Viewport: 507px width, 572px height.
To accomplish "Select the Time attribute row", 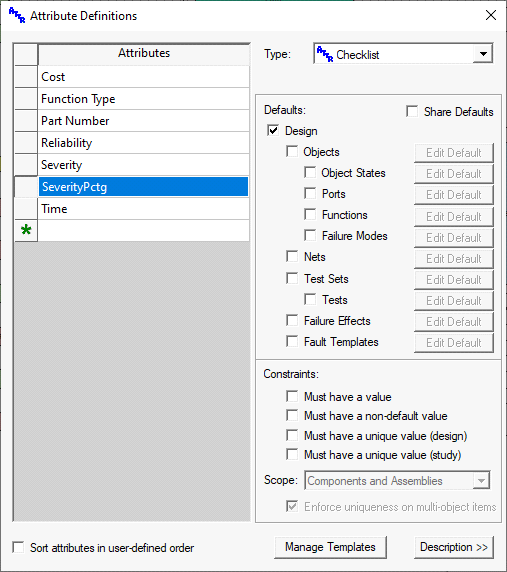I will pos(144,209).
